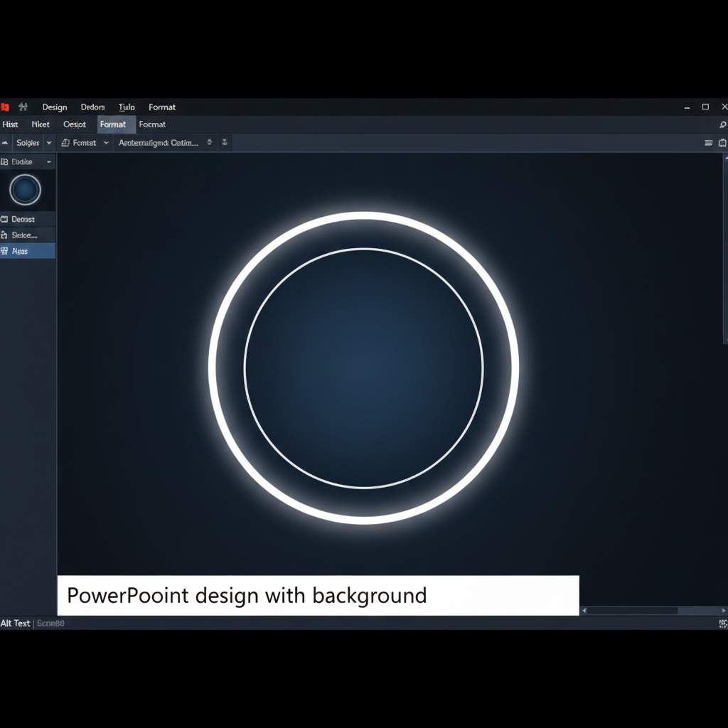
Task: Click the red PowerPoint app icon
Action: 5,107
